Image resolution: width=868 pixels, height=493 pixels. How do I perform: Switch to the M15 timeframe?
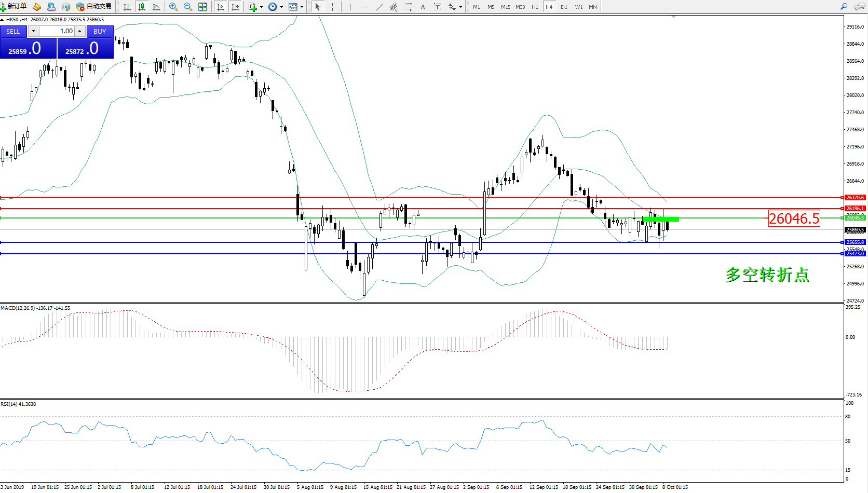tap(505, 7)
